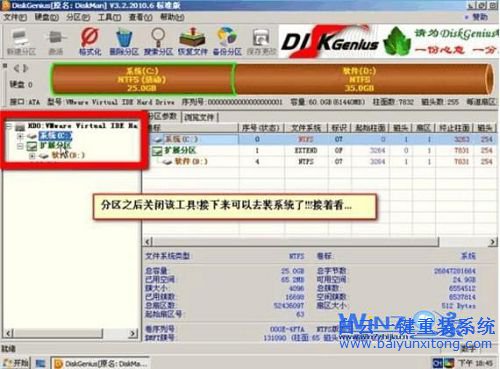Click the drive icon in the 系统(C:) table row

click(x=158, y=139)
